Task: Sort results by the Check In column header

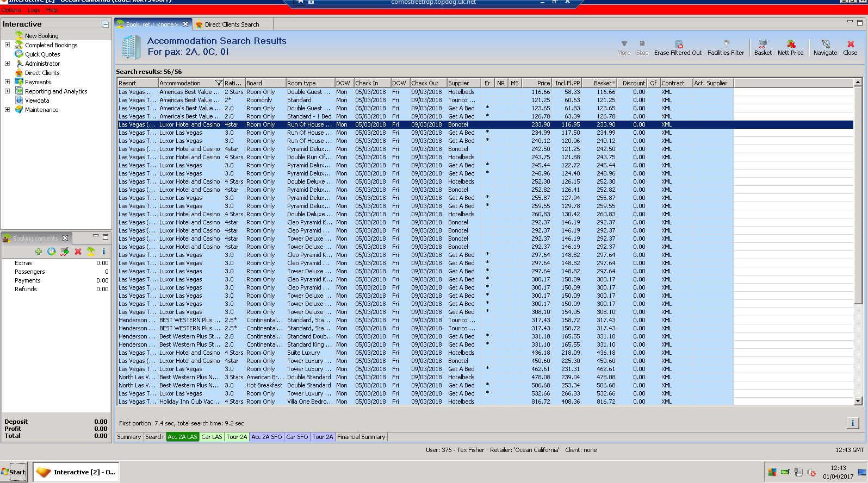Action: pos(372,83)
